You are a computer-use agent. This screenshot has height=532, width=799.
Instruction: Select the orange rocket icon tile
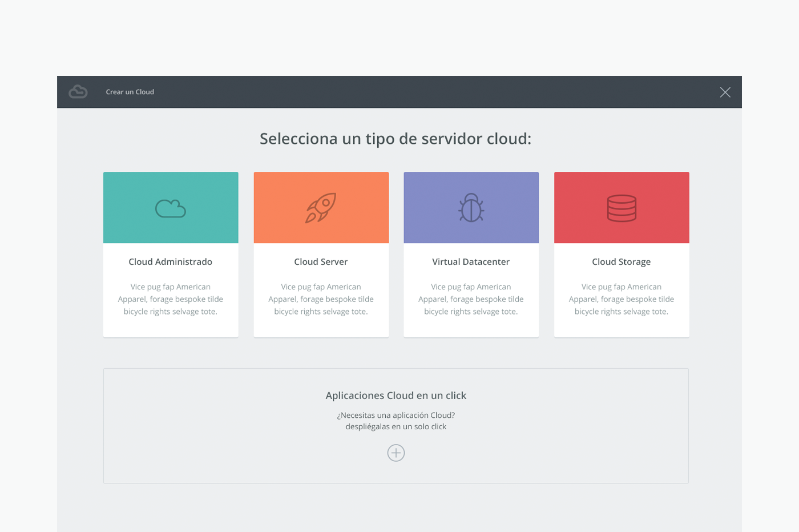321,208
